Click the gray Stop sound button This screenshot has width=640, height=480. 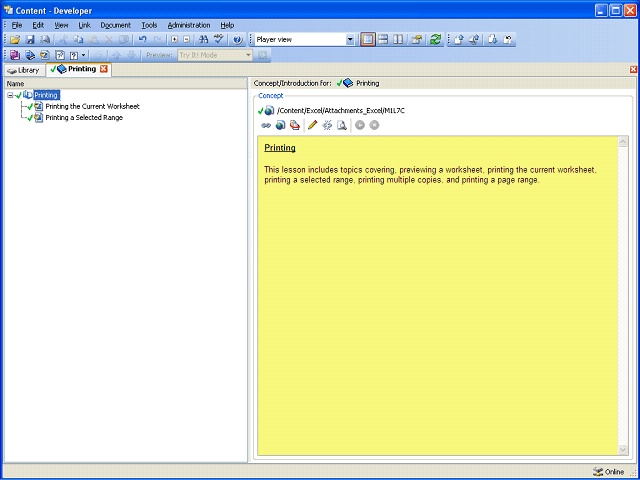pos(374,125)
